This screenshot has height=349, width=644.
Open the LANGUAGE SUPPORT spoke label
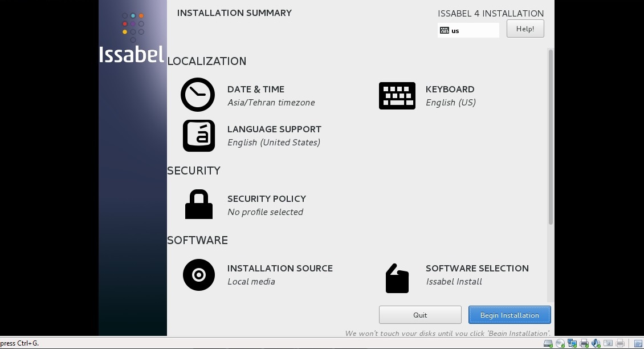[274, 129]
